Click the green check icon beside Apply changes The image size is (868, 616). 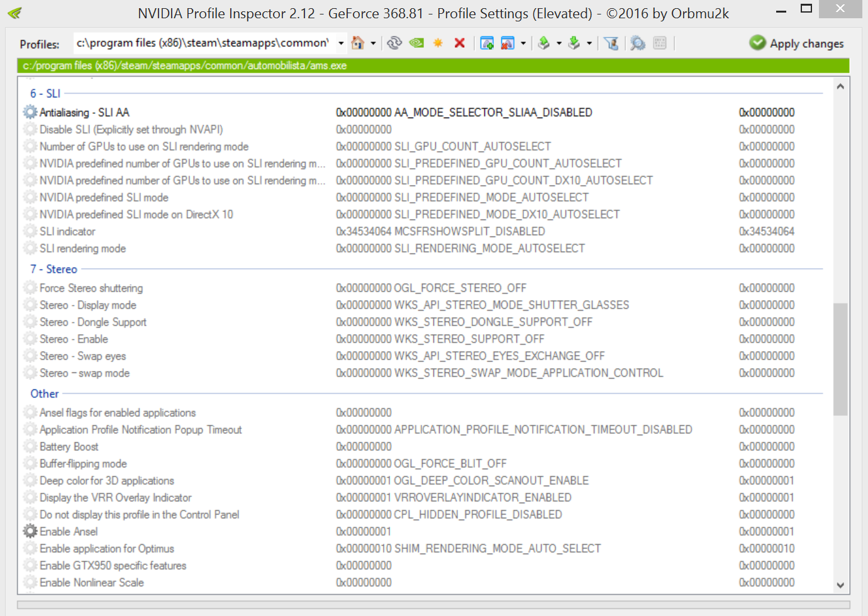758,43
